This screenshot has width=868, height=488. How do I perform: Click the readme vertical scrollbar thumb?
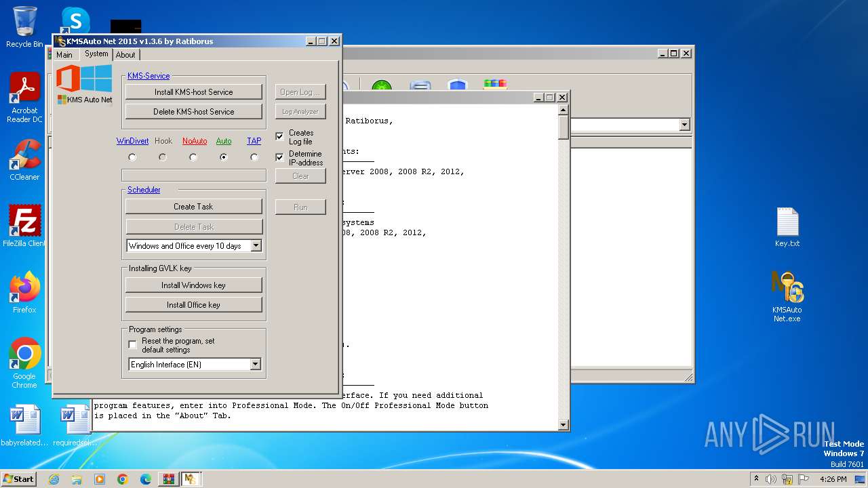pyautogui.click(x=563, y=127)
